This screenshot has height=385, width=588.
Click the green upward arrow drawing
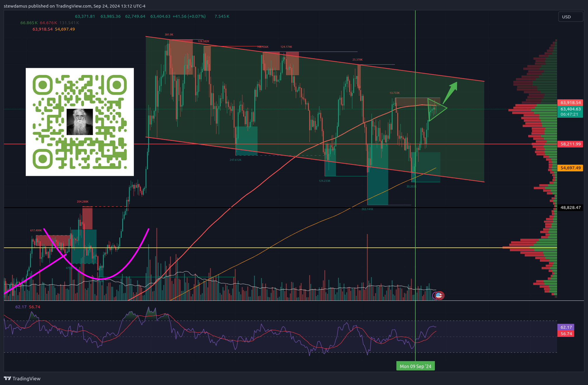pyautogui.click(x=450, y=92)
